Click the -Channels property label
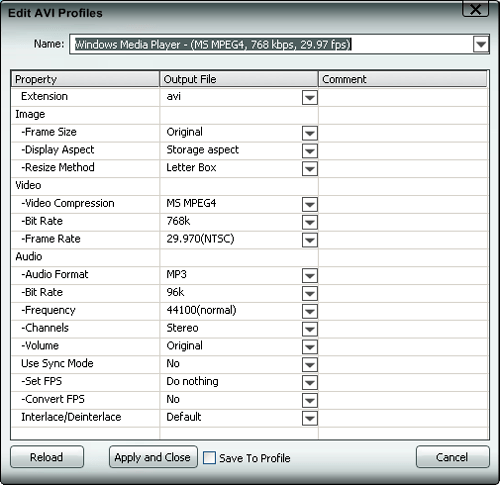 45,328
